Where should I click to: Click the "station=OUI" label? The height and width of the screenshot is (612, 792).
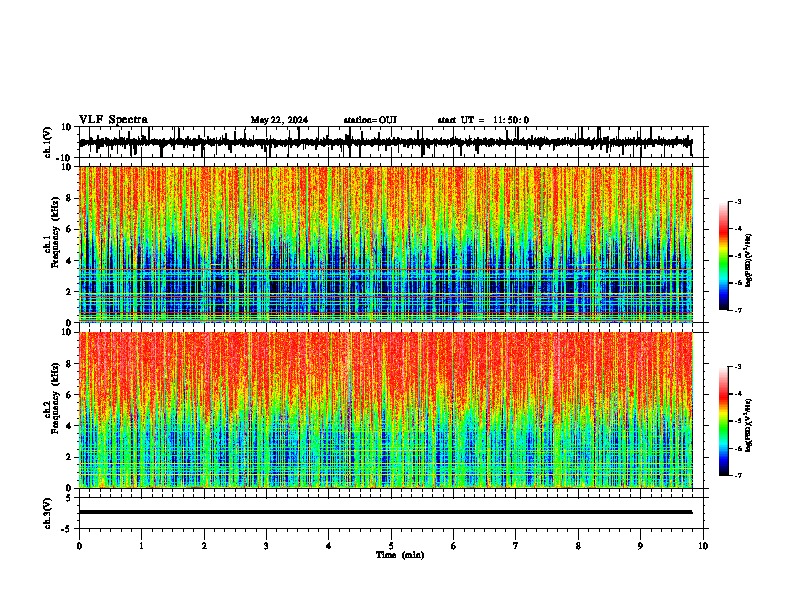(370, 120)
